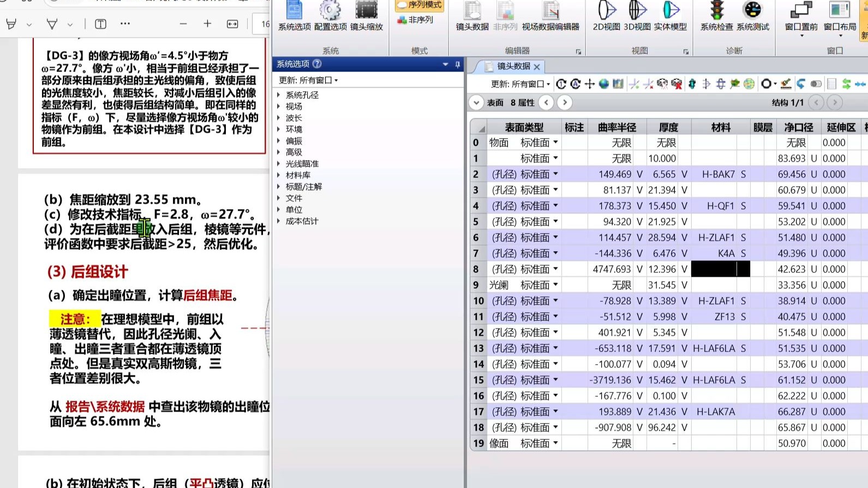Image resolution: width=868 pixels, height=488 pixels.
Task: Open more tools menu in PDF viewer
Action: [x=125, y=24]
